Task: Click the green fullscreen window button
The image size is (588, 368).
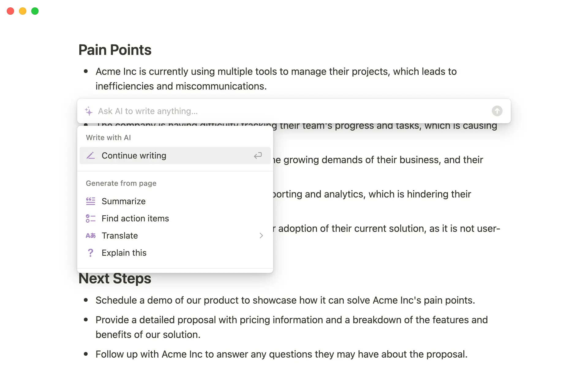Action: (35, 11)
